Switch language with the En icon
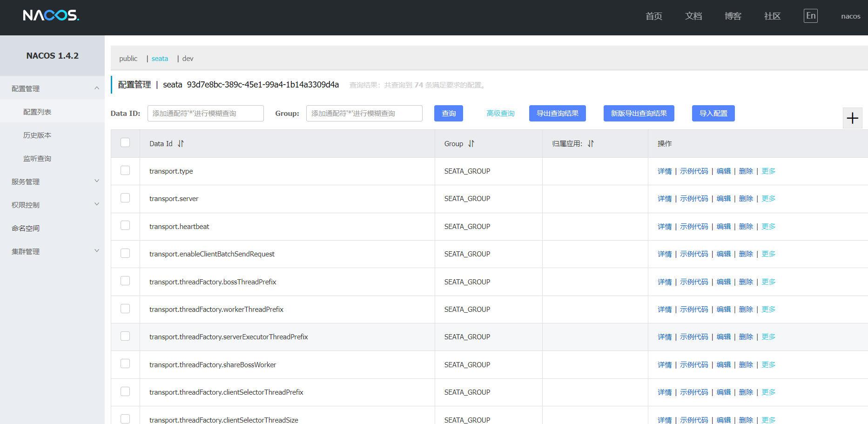Viewport: 868px width, 424px height. [810, 16]
